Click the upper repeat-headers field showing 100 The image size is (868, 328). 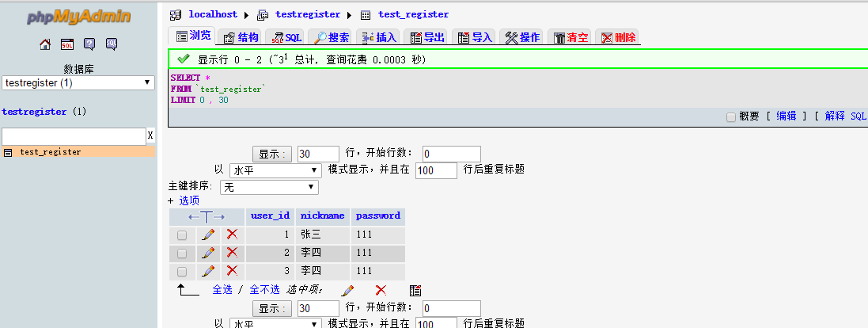point(436,170)
